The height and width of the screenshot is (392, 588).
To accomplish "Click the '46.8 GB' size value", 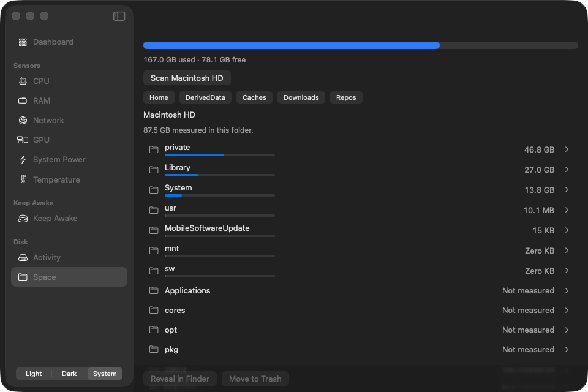I will point(539,149).
